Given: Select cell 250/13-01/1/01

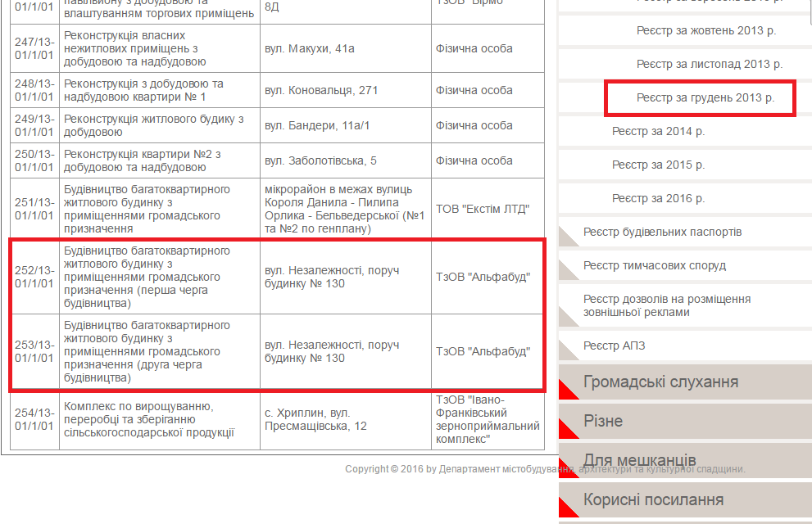Looking at the screenshot, I should click(x=34, y=160).
